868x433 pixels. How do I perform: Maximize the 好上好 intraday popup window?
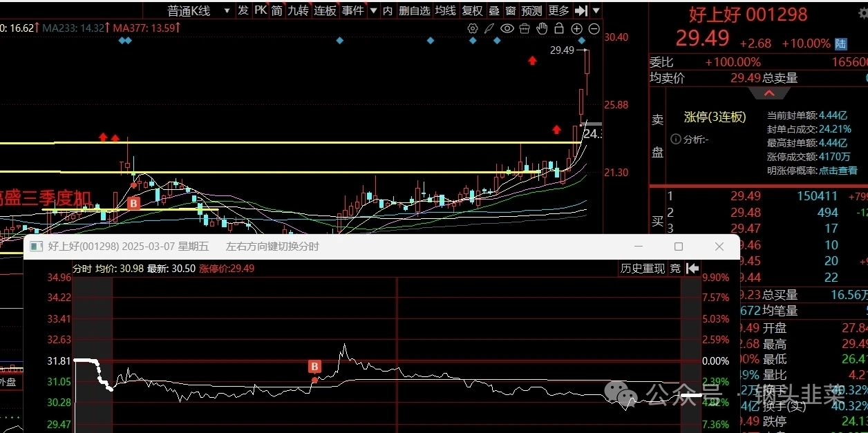[x=679, y=247]
